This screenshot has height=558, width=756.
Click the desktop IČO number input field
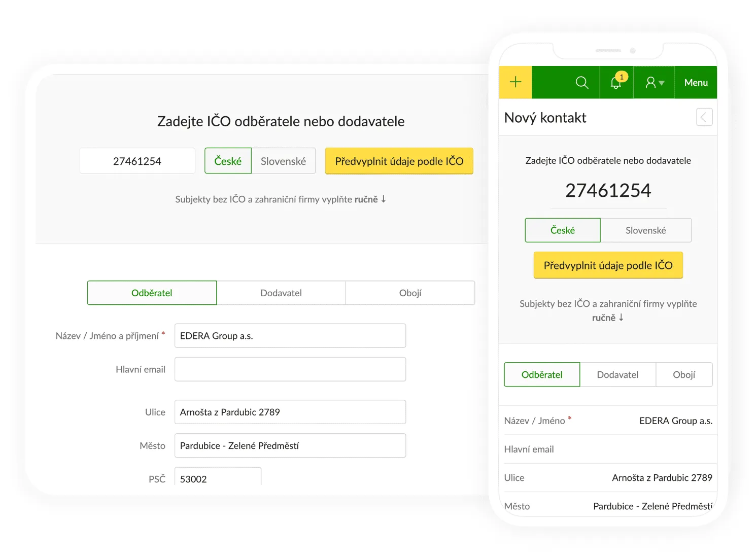coord(138,161)
